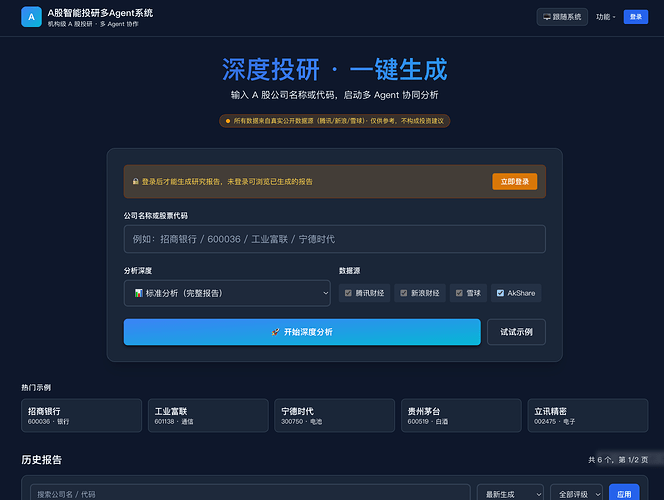Click the 数据源 label

pos(349,271)
